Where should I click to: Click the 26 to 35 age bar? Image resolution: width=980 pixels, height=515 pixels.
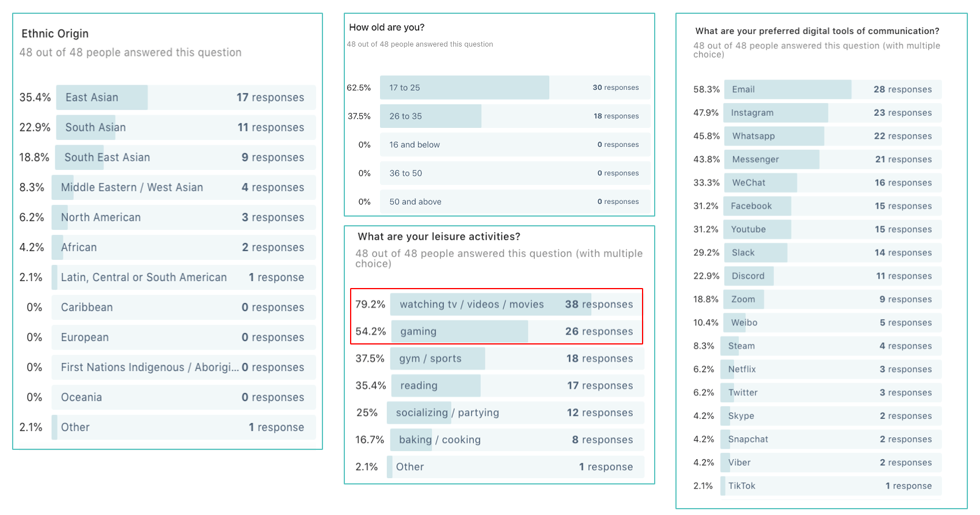(515, 116)
